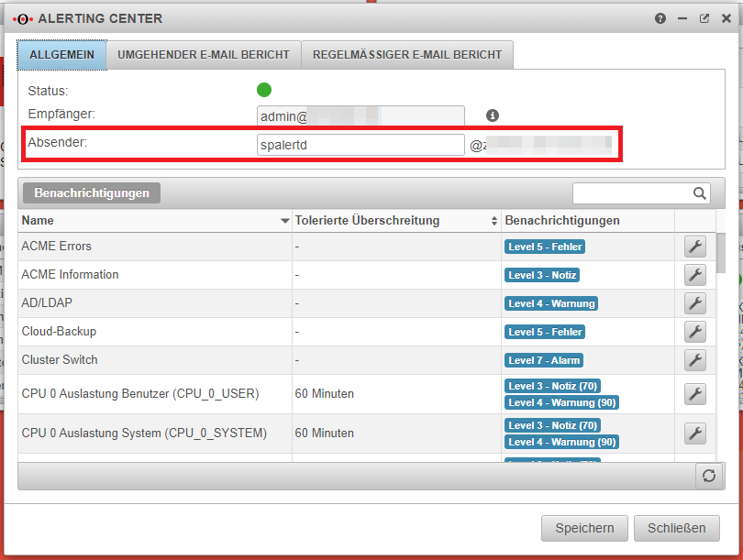Open Regelmässiger E-Mail Bericht tab
The image size is (743, 560).
[407, 55]
